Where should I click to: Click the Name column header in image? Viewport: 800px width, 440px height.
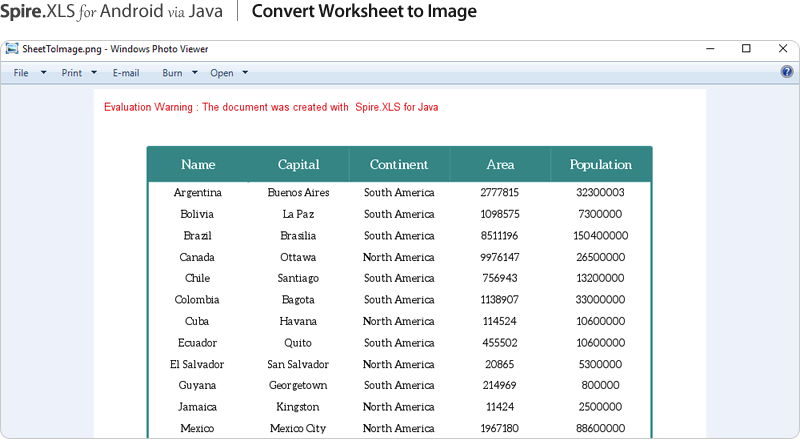click(x=198, y=165)
